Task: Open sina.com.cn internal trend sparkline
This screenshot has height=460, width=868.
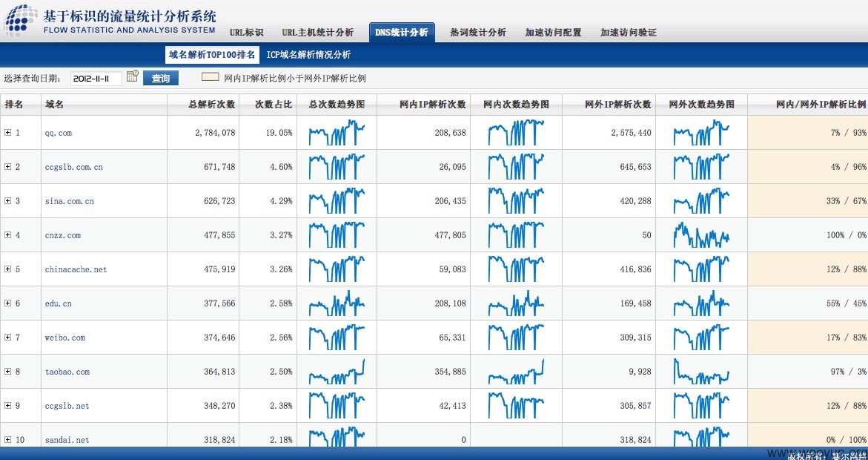Action: [x=516, y=201]
